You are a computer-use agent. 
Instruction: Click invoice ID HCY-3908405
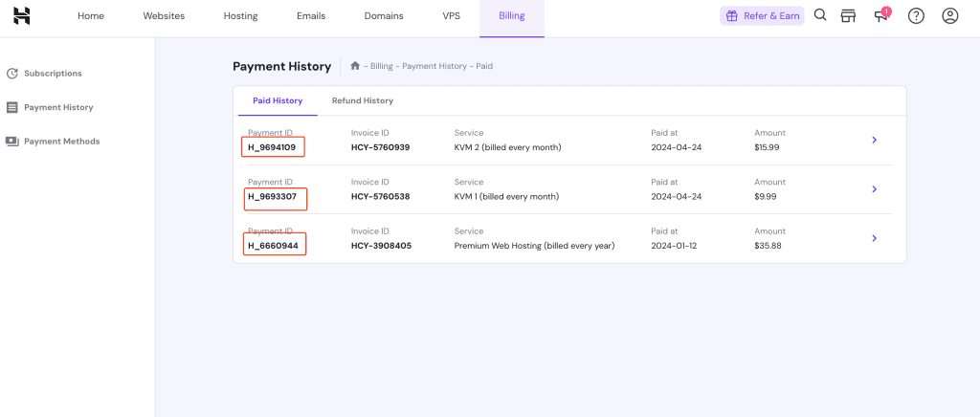pyautogui.click(x=381, y=246)
